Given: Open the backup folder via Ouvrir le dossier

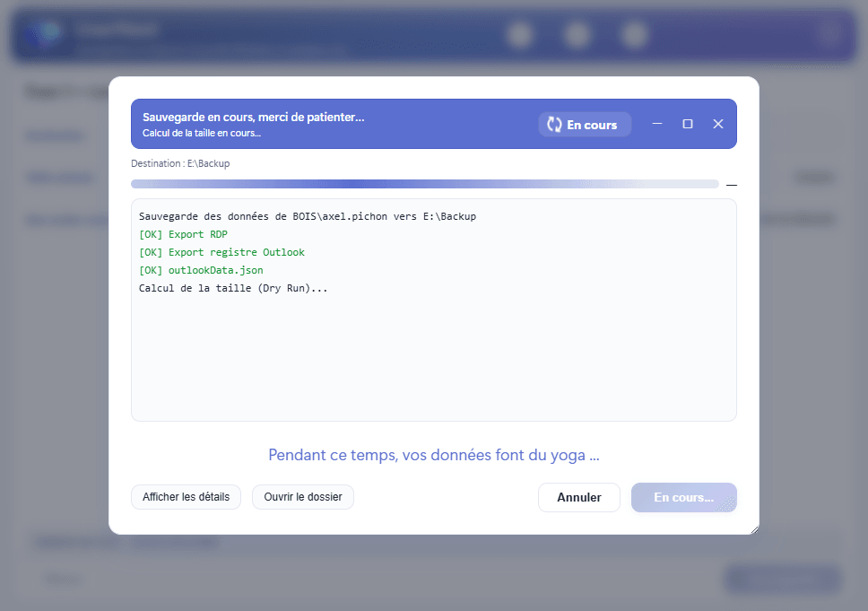Looking at the screenshot, I should (302, 497).
